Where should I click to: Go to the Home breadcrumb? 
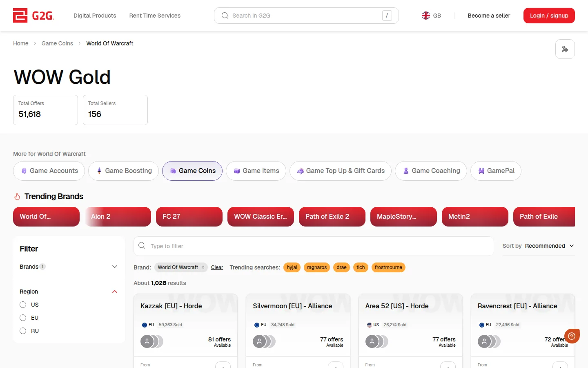coord(21,43)
